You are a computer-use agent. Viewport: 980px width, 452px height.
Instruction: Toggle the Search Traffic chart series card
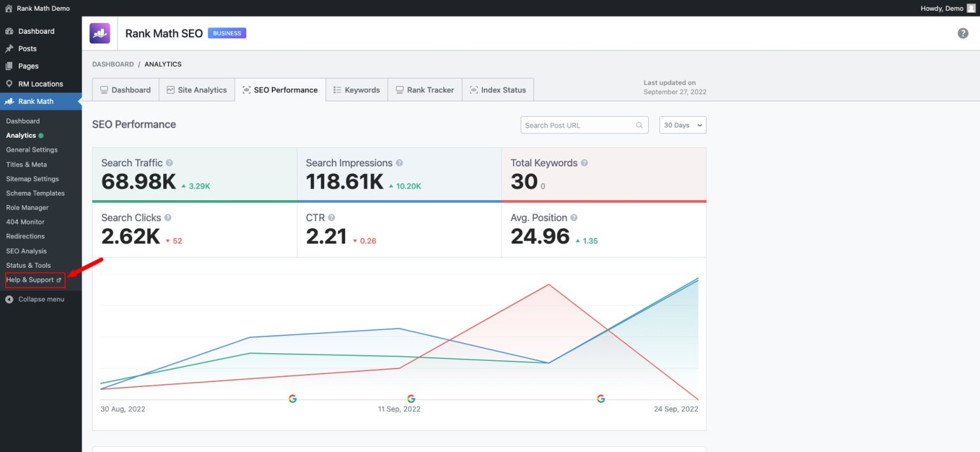[194, 175]
